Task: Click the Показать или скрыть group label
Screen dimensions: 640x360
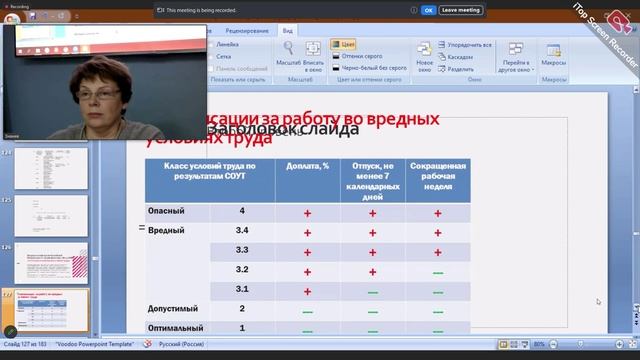Action: click(x=238, y=80)
